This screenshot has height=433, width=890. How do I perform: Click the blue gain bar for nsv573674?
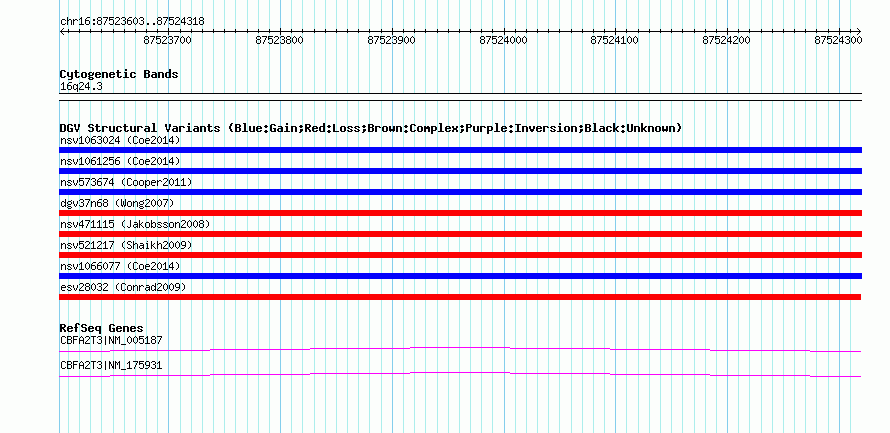coord(460,192)
